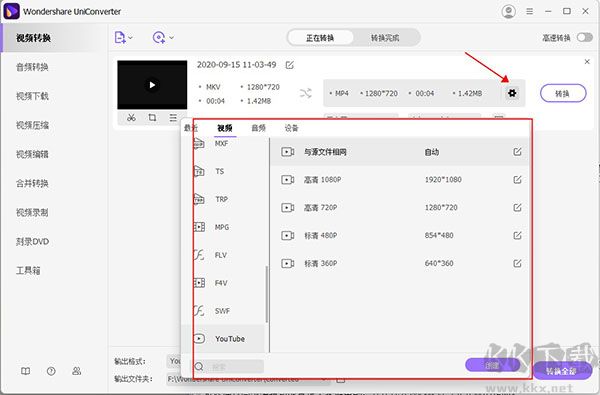Open effects list icon under thumbnail
Viewport: 600px width, 395px height.
[x=173, y=118]
